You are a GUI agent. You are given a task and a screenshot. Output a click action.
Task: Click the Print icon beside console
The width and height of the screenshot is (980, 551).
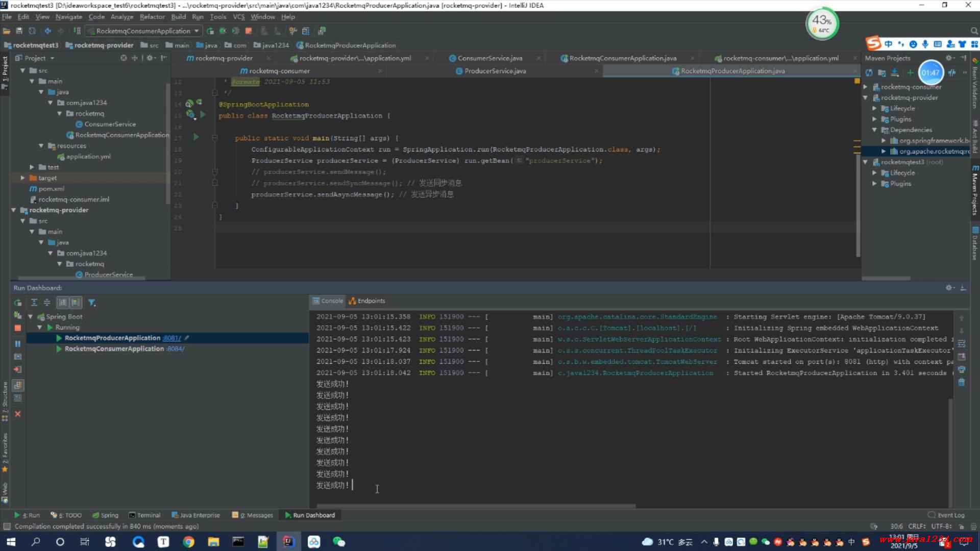click(962, 369)
